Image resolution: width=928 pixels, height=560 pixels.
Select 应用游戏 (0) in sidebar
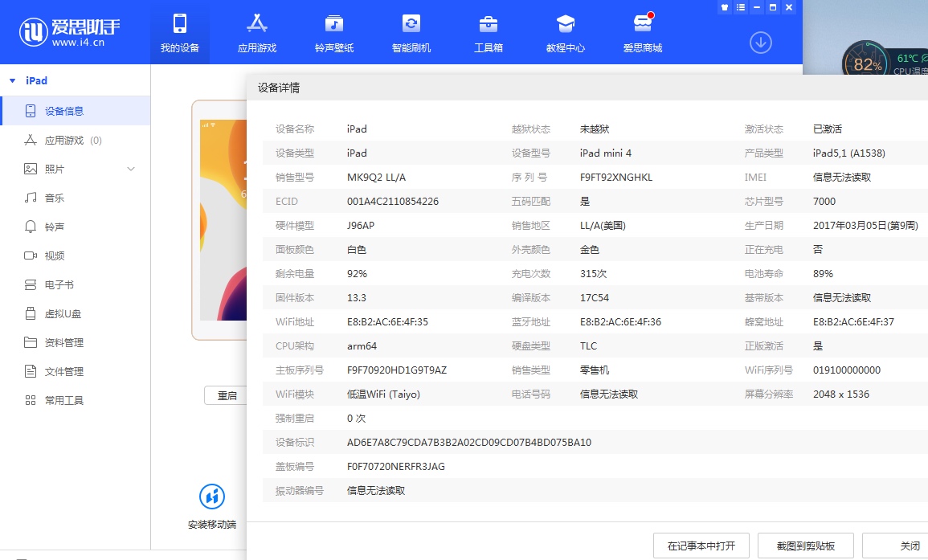click(76, 141)
